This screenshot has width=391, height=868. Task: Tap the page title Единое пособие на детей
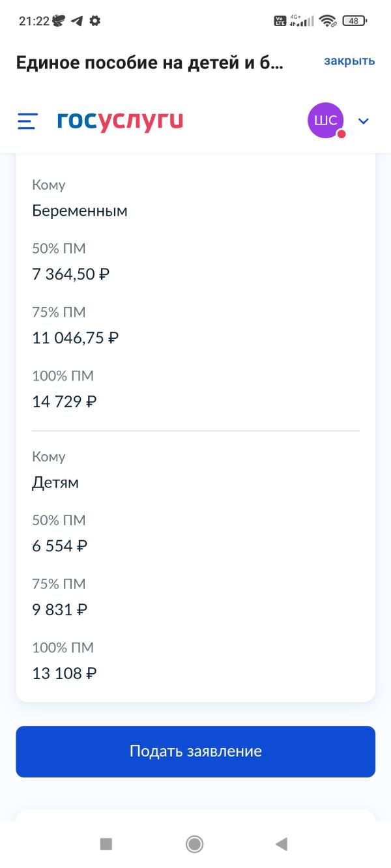point(150,63)
